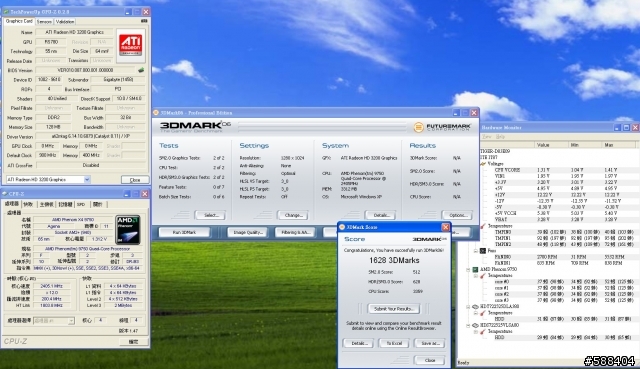Click Options... under Results in 3DMark06

click(x=457, y=215)
